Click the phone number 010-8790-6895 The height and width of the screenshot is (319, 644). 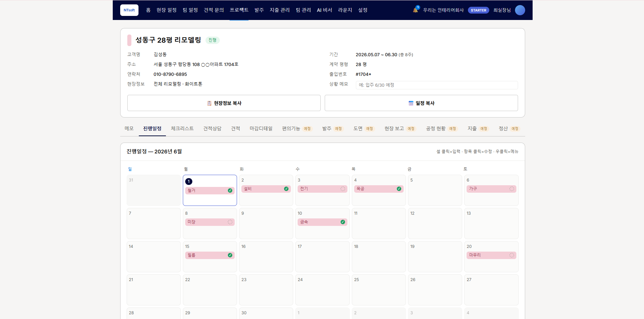coord(170,74)
